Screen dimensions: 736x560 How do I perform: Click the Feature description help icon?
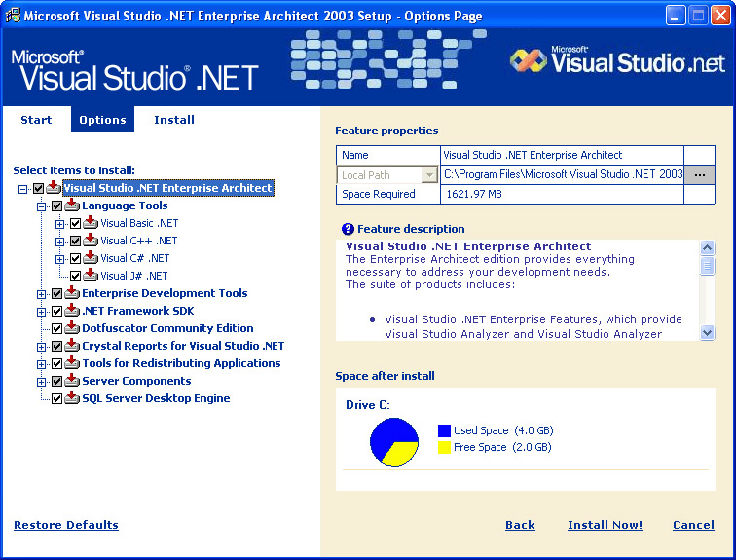pos(348,229)
